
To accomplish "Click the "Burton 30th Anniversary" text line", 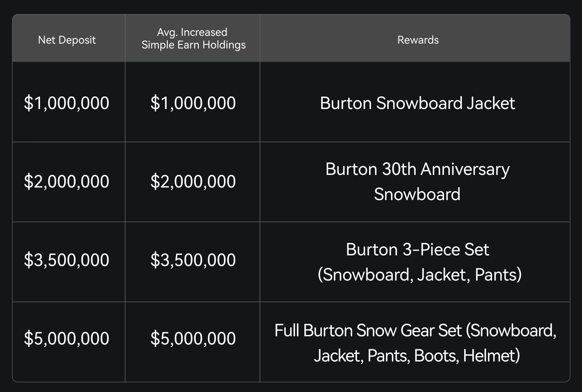I will point(417,169).
